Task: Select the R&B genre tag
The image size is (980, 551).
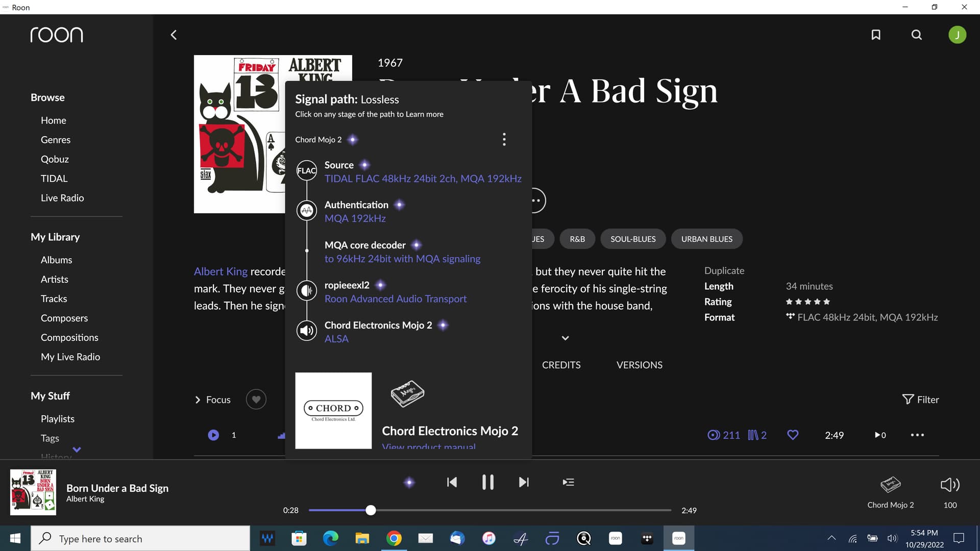Action: point(577,239)
